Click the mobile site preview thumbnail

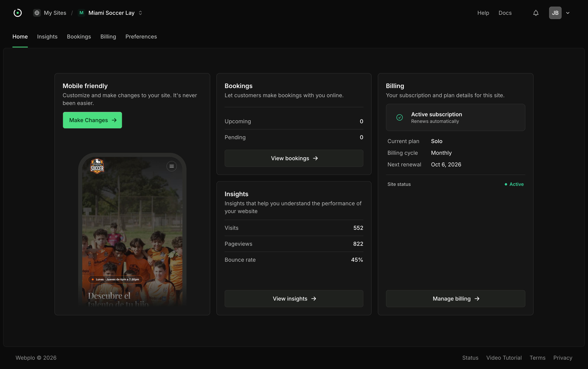(132, 229)
